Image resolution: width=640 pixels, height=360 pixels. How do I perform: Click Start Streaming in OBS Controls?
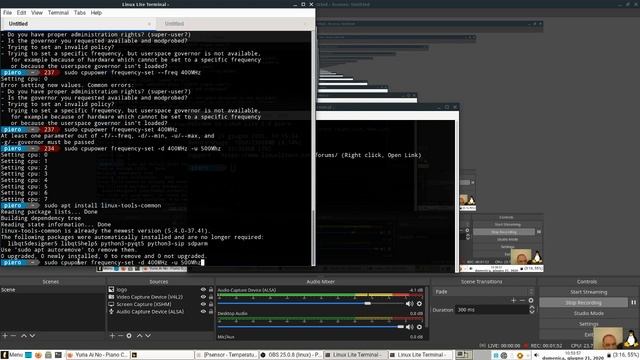(x=588, y=292)
